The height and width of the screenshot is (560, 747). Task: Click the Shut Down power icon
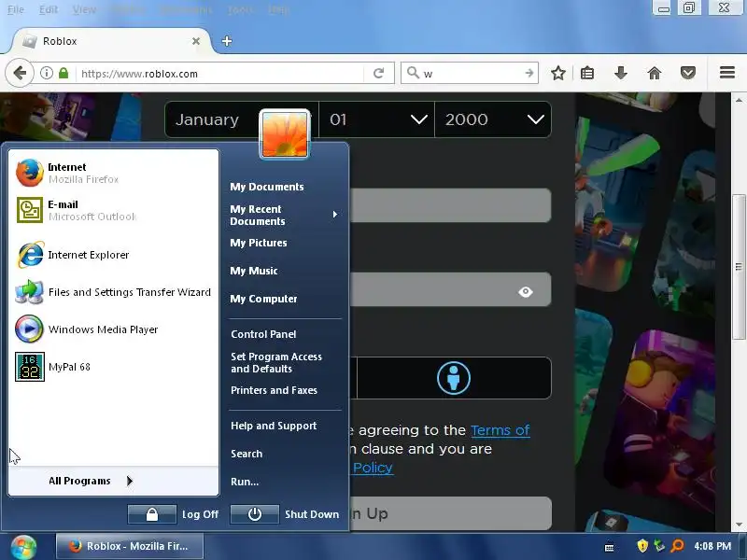pos(254,514)
